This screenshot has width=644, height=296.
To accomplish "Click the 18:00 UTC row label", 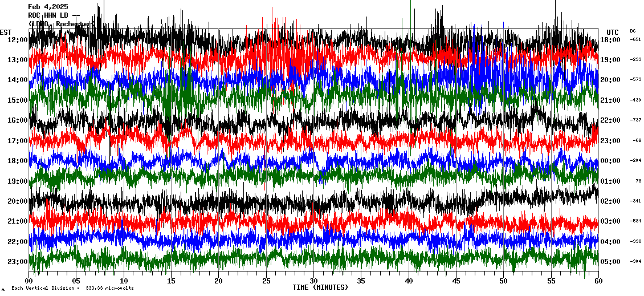I will pyautogui.click(x=610, y=40).
